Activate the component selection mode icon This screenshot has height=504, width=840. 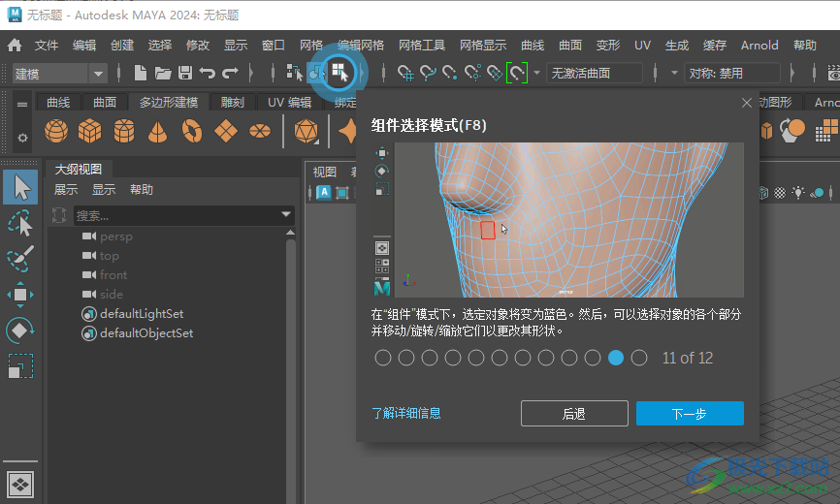click(x=339, y=73)
